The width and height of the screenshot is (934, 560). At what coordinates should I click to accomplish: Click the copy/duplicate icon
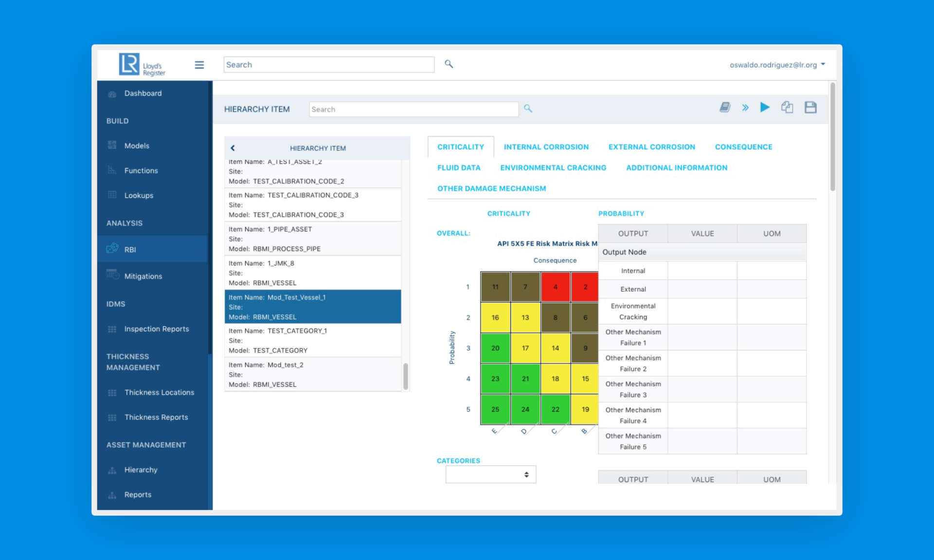pyautogui.click(x=787, y=107)
